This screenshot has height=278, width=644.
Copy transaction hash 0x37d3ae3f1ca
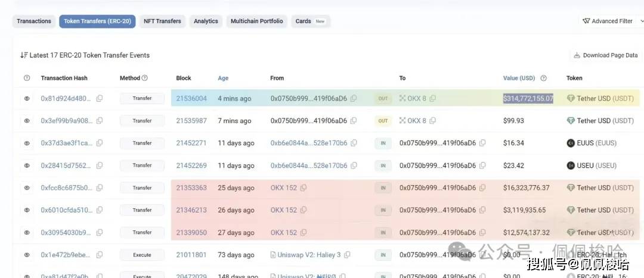100,143
